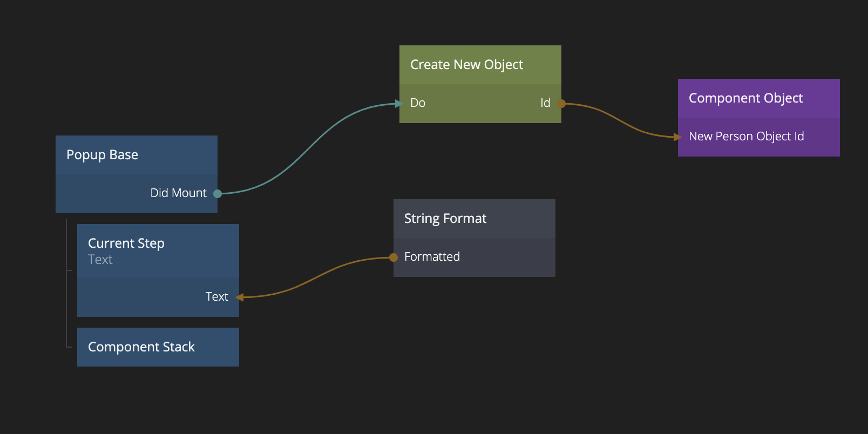Viewport: 868px width, 434px height.
Task: Click the Did Mount output port dot
Action: click(218, 193)
